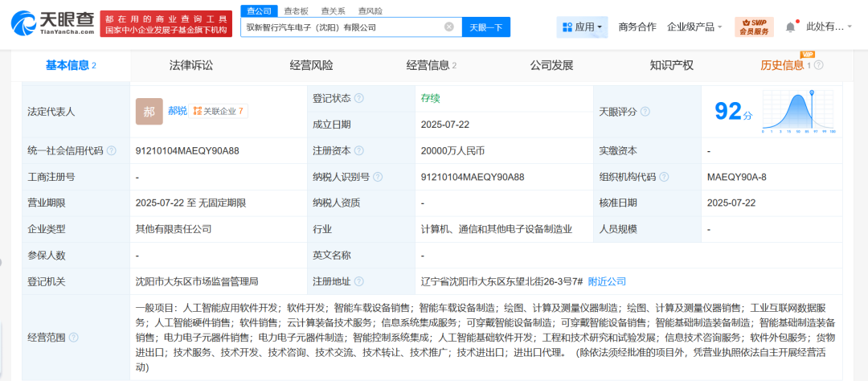Open 商务合作 link
Screen dimensions: 868x381
tap(637, 27)
